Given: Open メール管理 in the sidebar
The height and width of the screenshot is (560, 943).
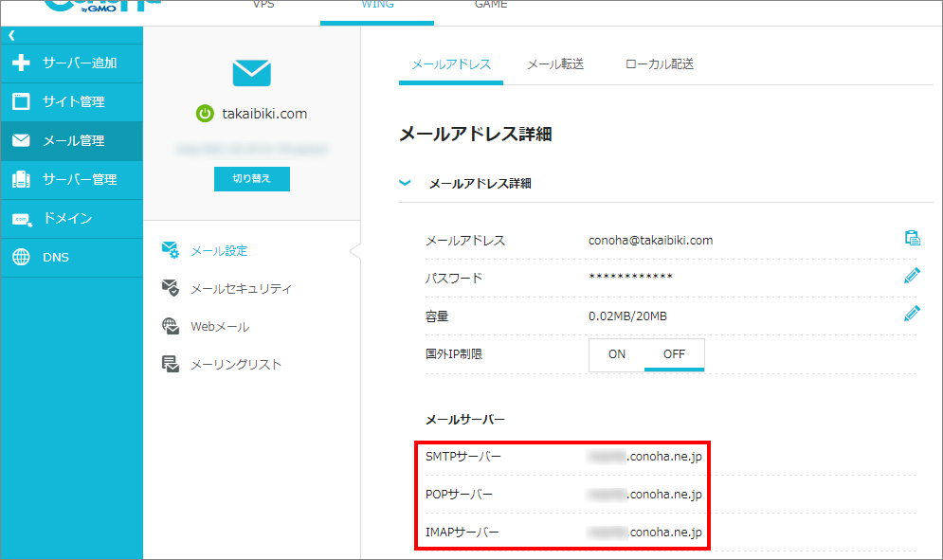Looking at the screenshot, I should 72,141.
